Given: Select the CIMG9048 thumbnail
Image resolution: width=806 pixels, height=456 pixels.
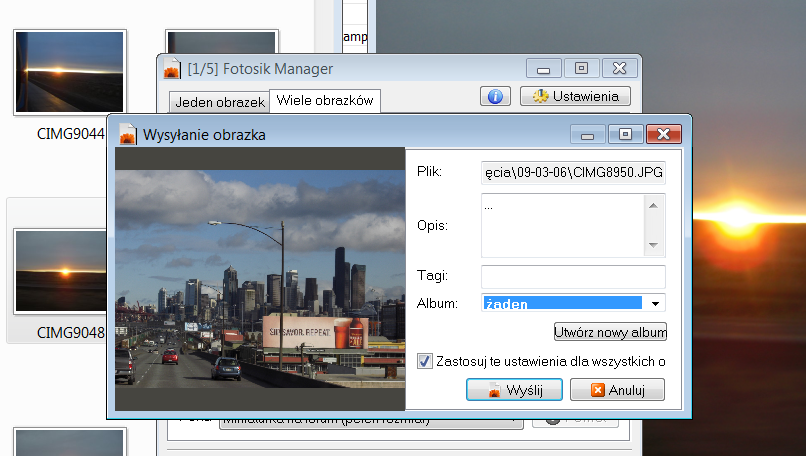Looking at the screenshot, I should (61, 271).
